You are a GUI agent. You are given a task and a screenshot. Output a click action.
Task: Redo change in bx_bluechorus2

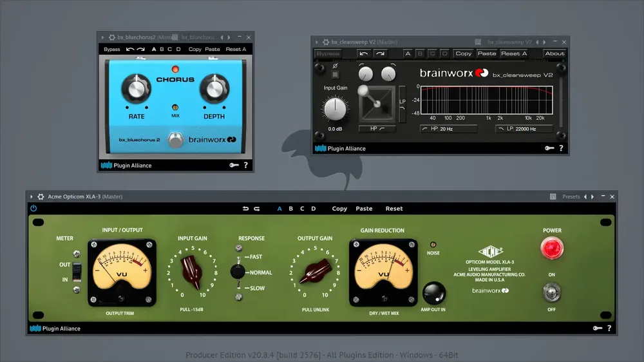pyautogui.click(x=141, y=50)
